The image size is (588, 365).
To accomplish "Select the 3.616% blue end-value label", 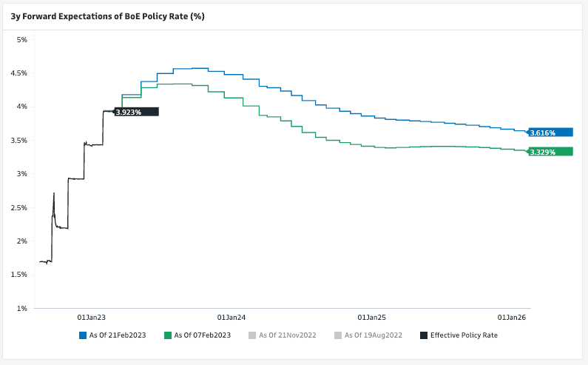I will 551,133.
